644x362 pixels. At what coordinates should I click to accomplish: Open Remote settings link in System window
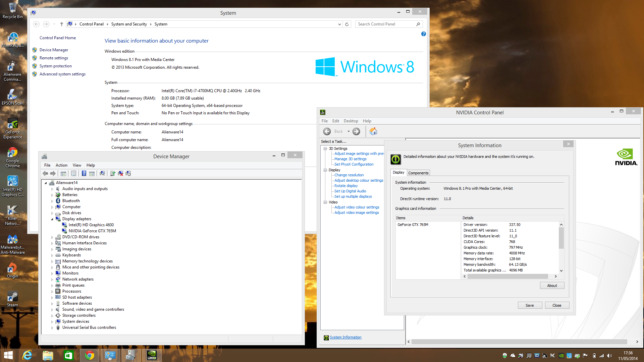click(x=54, y=58)
